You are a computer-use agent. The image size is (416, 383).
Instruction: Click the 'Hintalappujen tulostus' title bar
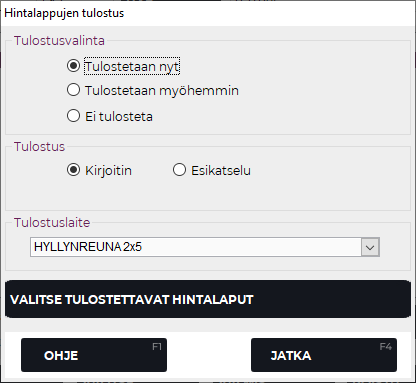208,13
